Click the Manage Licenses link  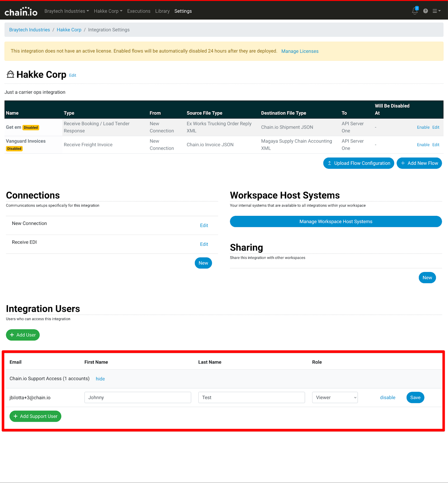tap(300, 51)
